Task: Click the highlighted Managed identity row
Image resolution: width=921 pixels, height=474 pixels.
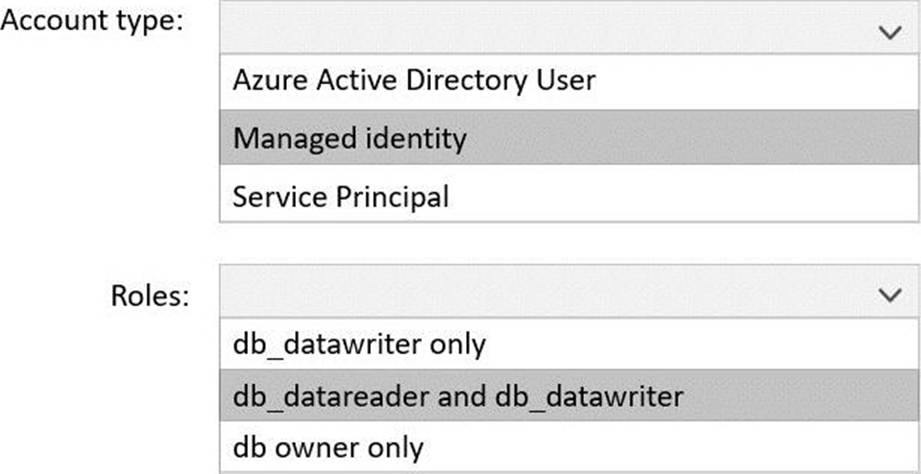Action: point(568,137)
